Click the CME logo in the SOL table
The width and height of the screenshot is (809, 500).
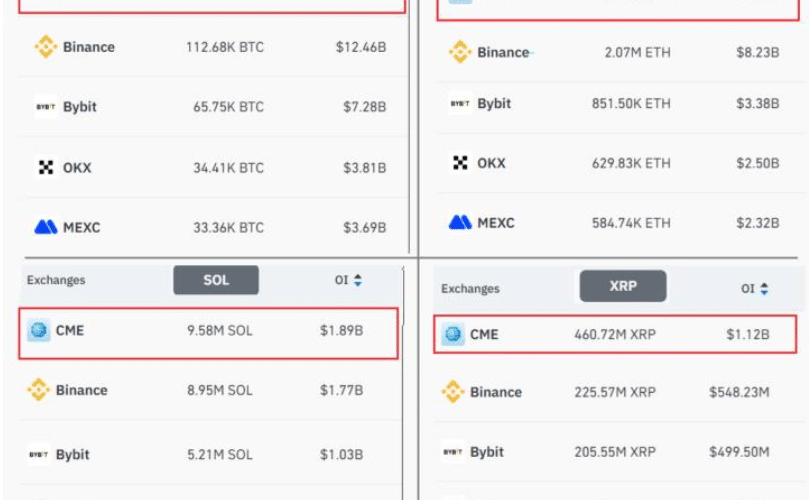click(x=39, y=330)
